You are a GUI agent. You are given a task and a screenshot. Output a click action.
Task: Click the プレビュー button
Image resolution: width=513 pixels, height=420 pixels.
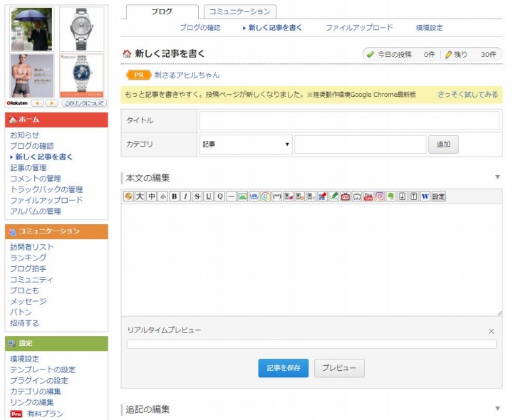coord(339,368)
